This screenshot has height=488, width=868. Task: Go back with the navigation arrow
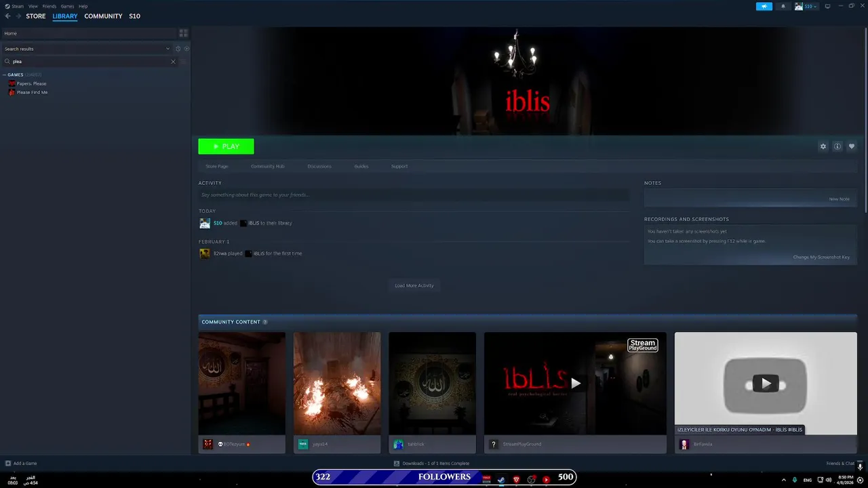tap(8, 16)
